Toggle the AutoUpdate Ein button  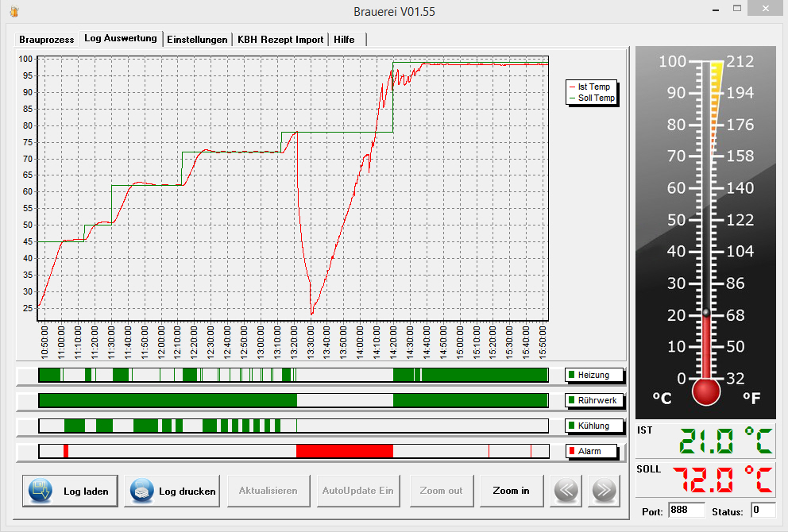pyautogui.click(x=357, y=491)
